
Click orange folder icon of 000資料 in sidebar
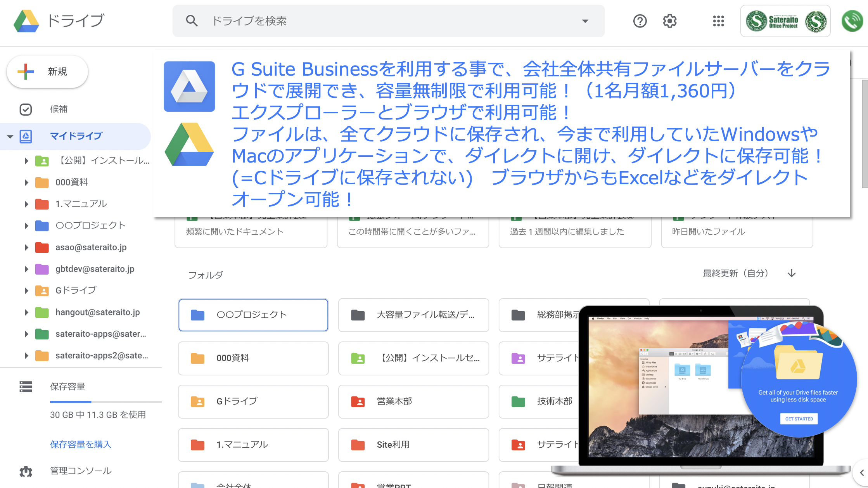coord(42,182)
